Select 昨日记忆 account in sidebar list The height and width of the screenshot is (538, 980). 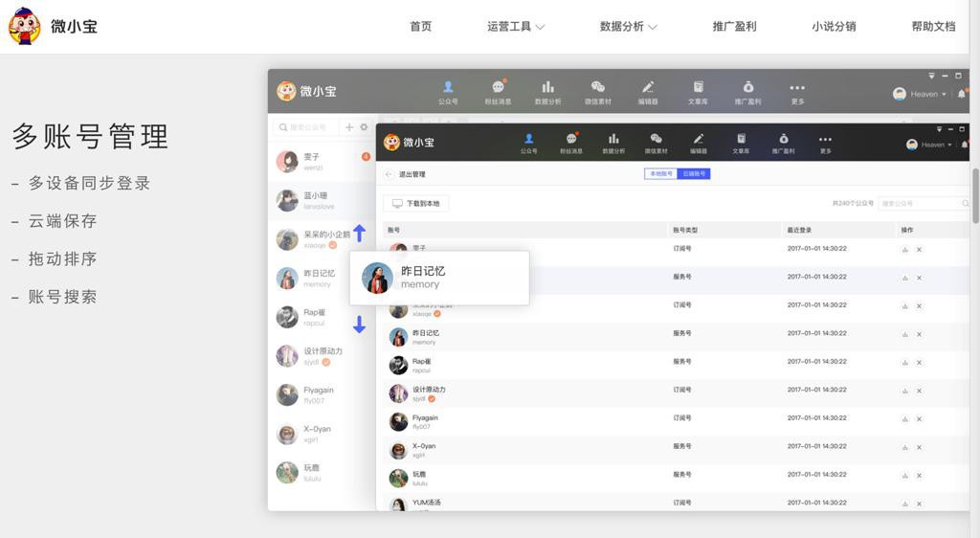pos(309,278)
